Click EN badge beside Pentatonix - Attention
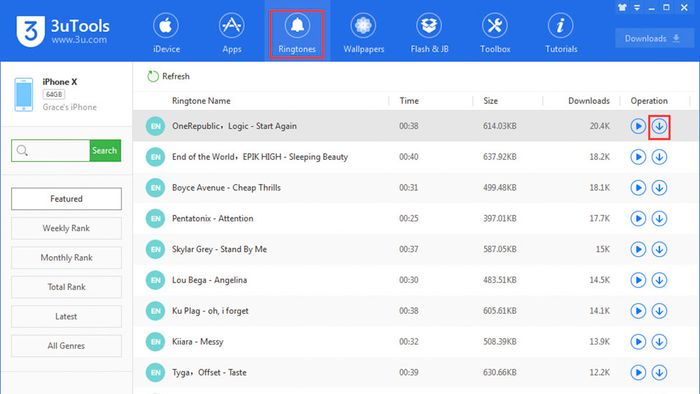 155,219
